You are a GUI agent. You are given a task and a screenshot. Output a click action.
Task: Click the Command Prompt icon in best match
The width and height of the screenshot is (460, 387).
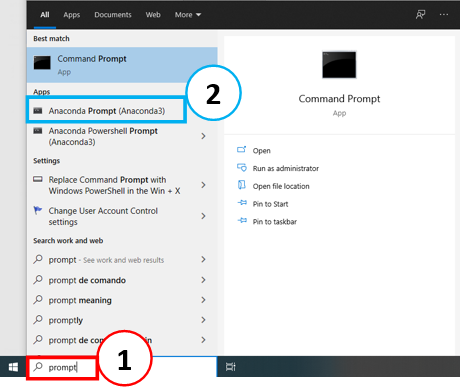coord(42,63)
